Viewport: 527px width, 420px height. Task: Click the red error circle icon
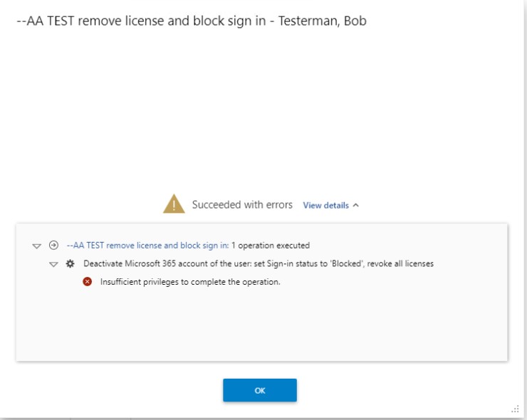87,282
